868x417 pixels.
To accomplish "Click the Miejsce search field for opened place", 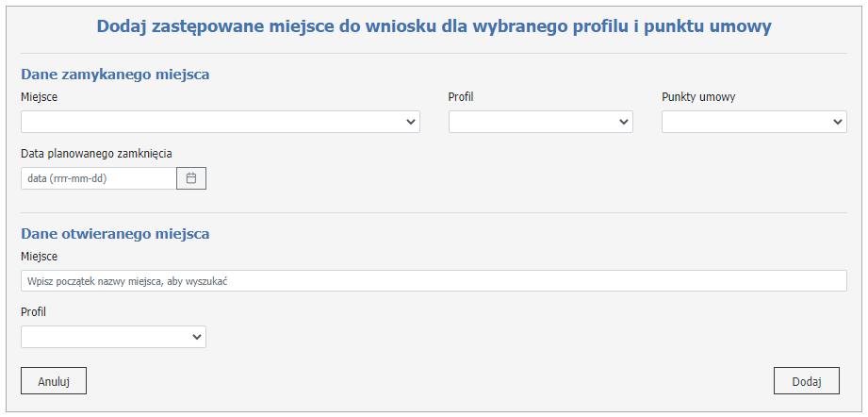I will click(x=434, y=281).
